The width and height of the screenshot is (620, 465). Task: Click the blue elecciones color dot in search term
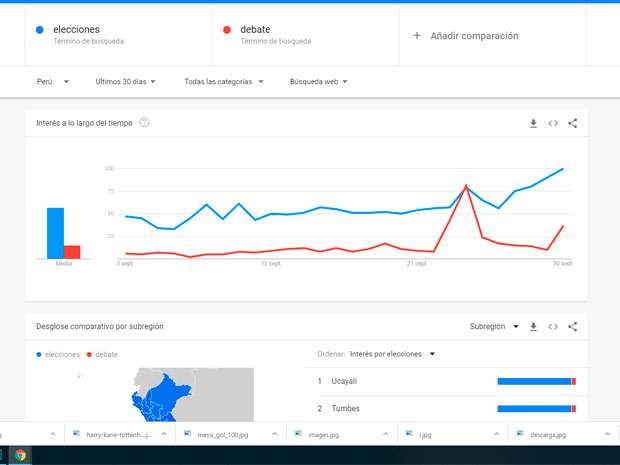[x=40, y=30]
